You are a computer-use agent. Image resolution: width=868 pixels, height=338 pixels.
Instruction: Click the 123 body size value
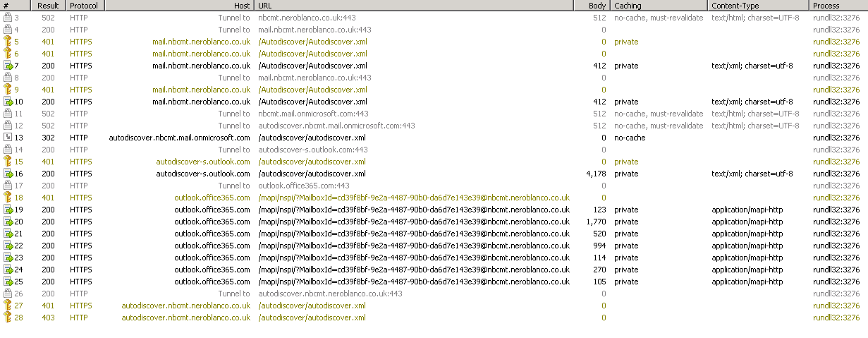click(x=600, y=210)
